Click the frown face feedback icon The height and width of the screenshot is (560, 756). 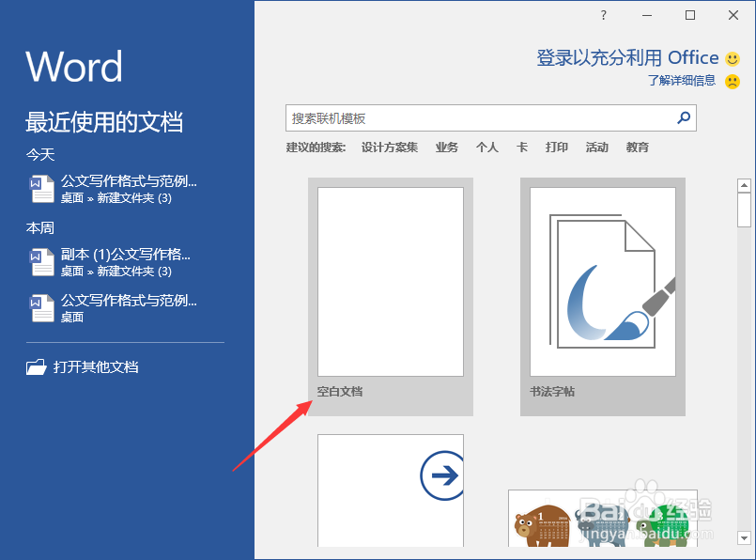coord(733,81)
